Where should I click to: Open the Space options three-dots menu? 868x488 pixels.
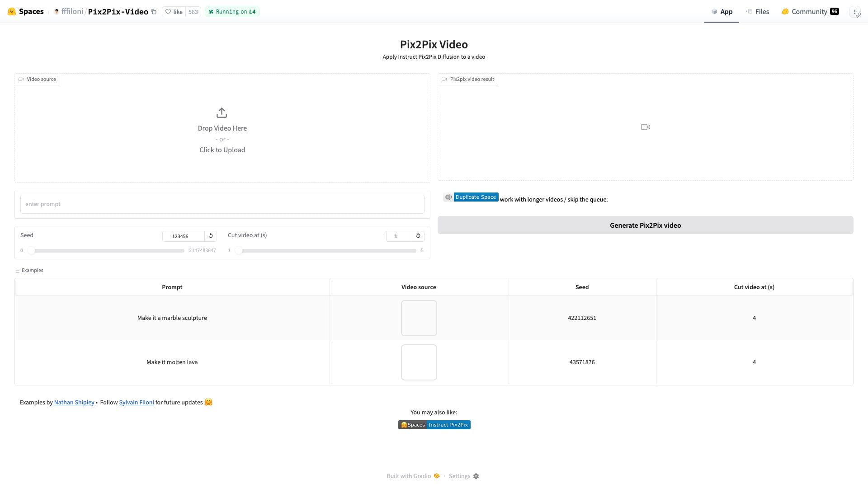click(x=855, y=12)
